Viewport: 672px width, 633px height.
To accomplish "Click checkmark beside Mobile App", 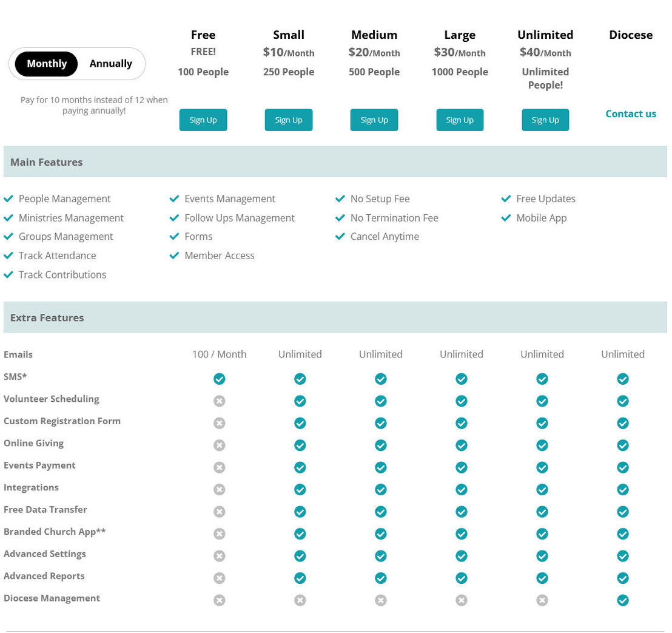I will [506, 218].
